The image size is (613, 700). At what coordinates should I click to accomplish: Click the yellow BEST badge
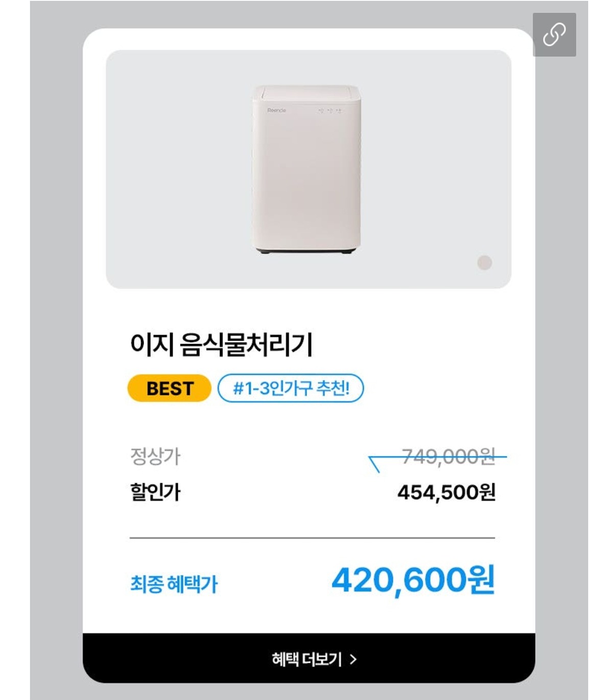(x=169, y=389)
